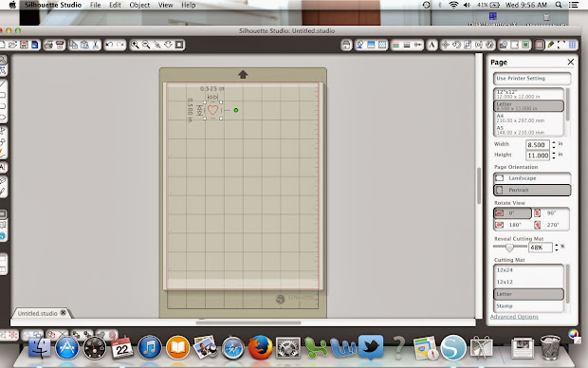The image size is (588, 368).
Task: Open the File menu
Action: tap(95, 5)
